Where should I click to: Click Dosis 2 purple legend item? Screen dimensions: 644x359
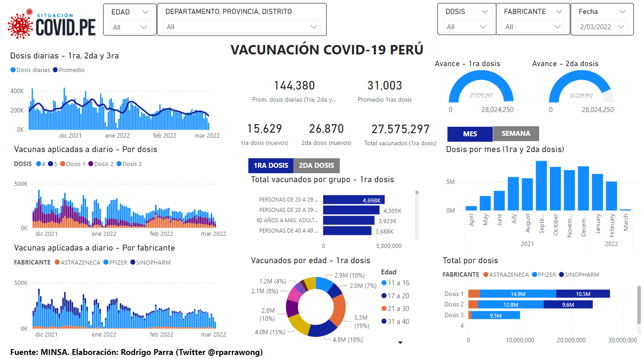(101, 164)
